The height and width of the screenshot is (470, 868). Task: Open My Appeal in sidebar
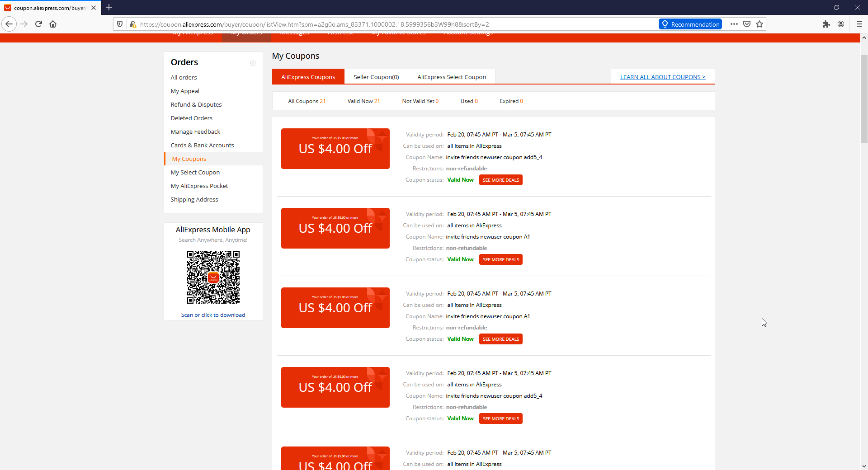[x=185, y=91]
